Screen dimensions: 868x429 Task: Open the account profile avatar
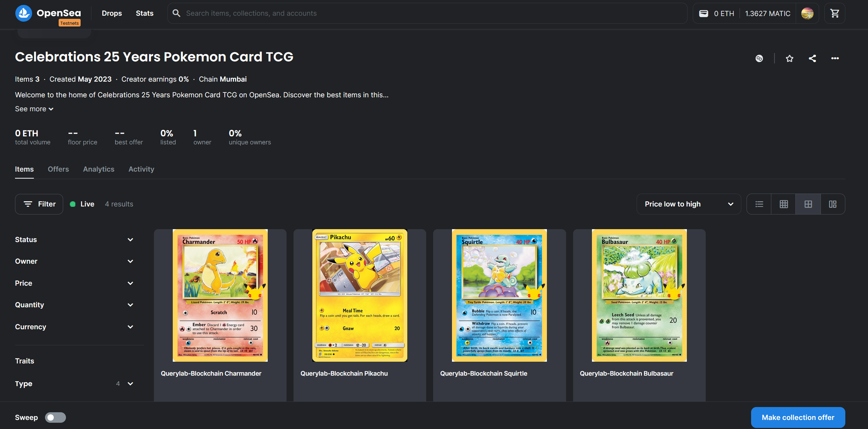(807, 13)
